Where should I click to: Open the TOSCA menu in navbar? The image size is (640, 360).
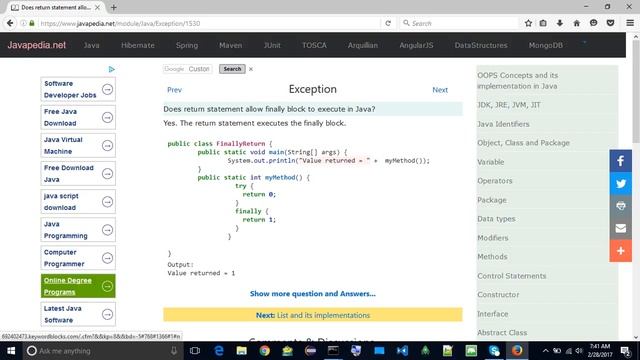pos(314,45)
